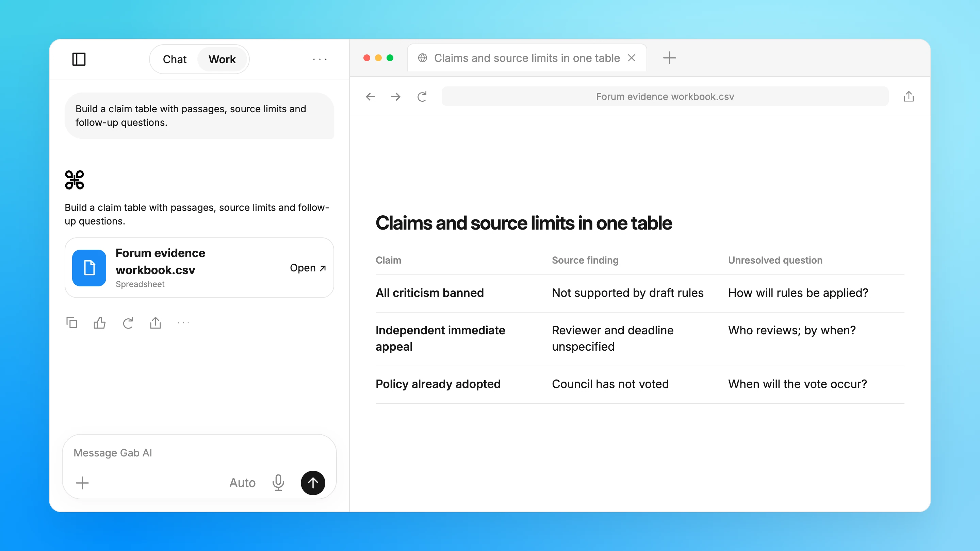Select the Not supported by draft rules cell
Screen dimensions: 980x551
628,293
